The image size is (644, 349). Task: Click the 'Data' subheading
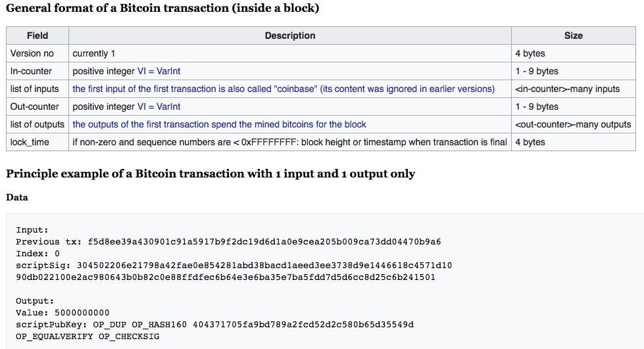pos(17,197)
